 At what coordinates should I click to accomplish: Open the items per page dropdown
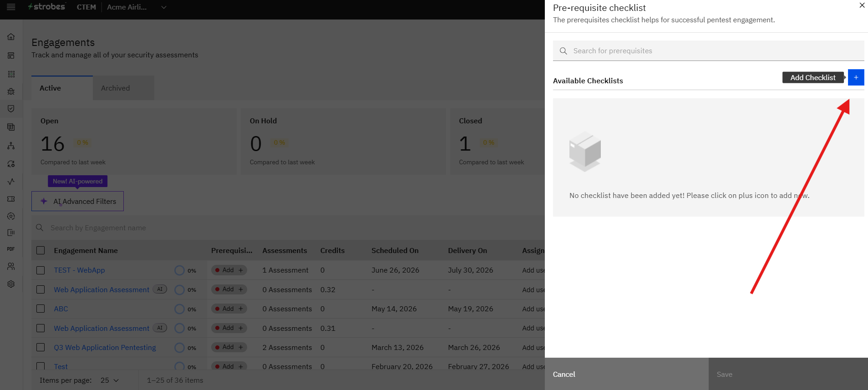(x=110, y=380)
